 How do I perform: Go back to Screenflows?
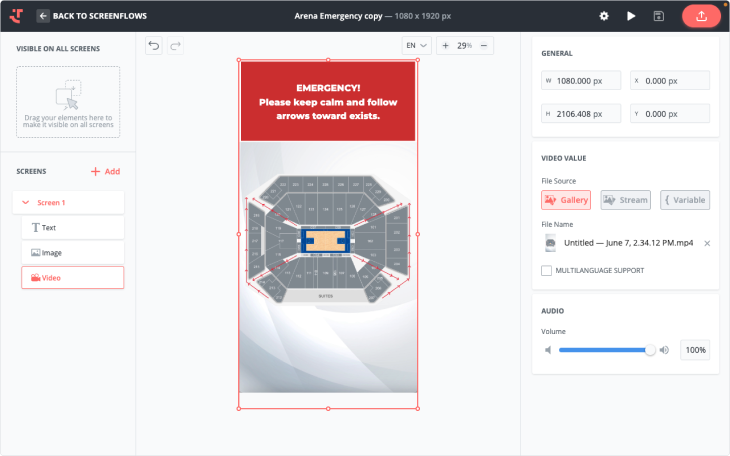click(x=92, y=16)
